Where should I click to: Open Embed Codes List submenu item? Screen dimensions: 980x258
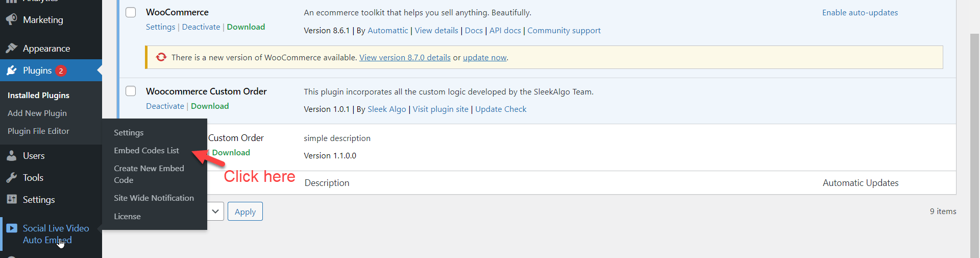[146, 151]
